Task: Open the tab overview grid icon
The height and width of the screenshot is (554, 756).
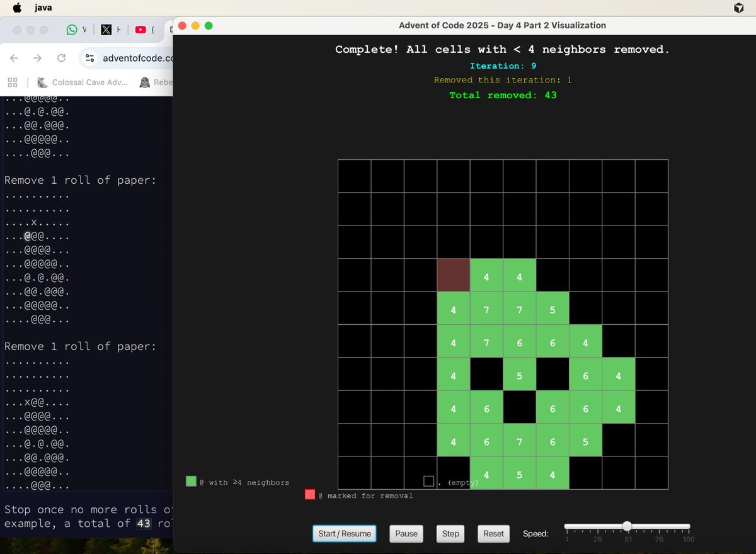Action: tap(13, 82)
